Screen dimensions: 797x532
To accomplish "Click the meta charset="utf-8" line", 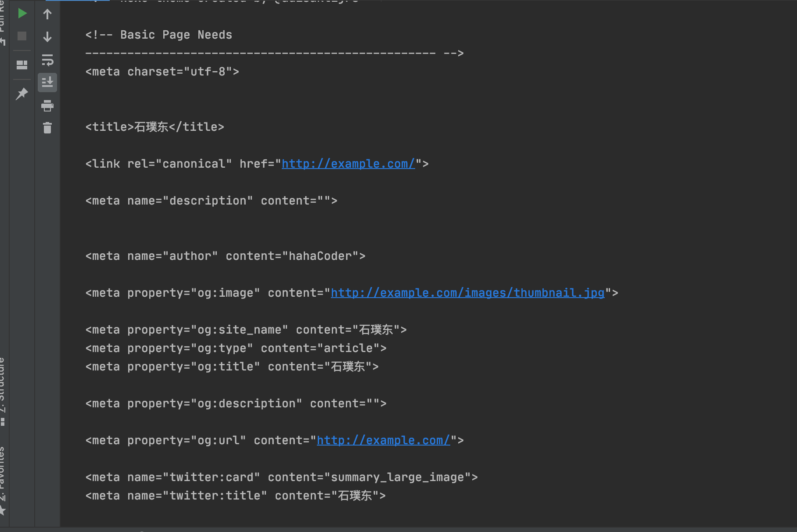I will (162, 72).
